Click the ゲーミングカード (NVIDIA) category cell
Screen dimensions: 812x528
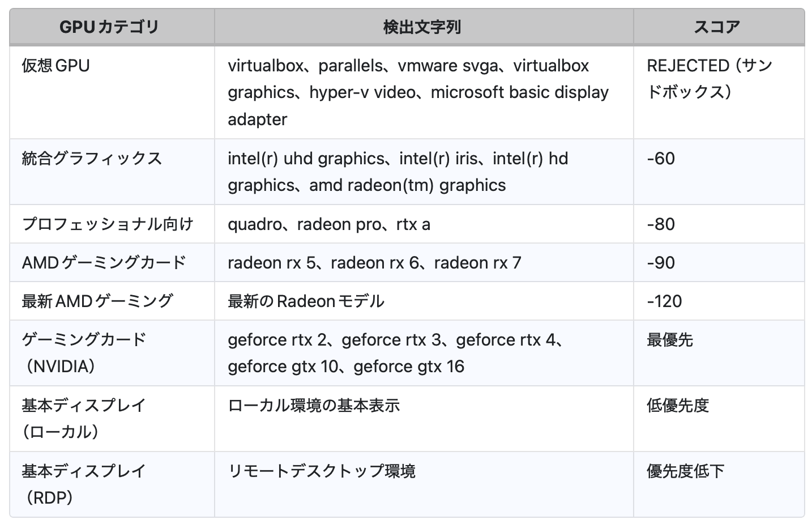tap(84, 352)
